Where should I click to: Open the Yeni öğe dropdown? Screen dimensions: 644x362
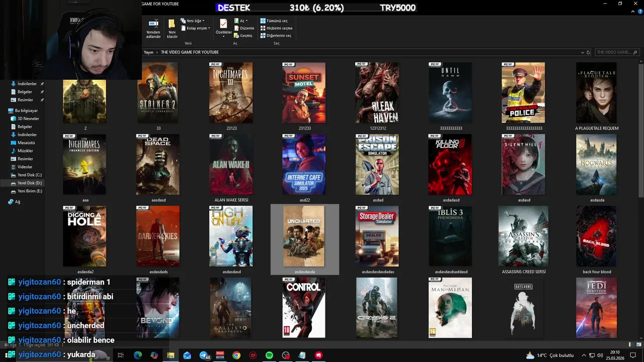193,21
